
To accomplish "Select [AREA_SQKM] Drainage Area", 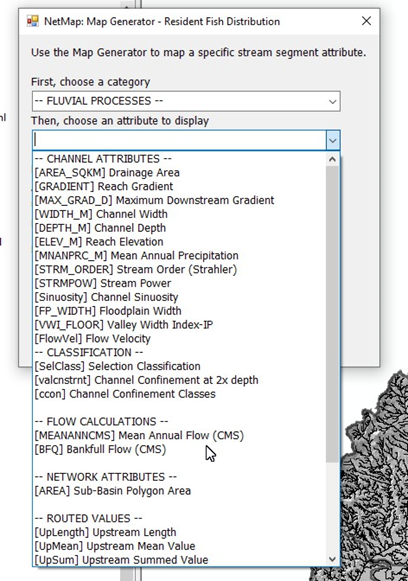I will (x=107, y=173).
